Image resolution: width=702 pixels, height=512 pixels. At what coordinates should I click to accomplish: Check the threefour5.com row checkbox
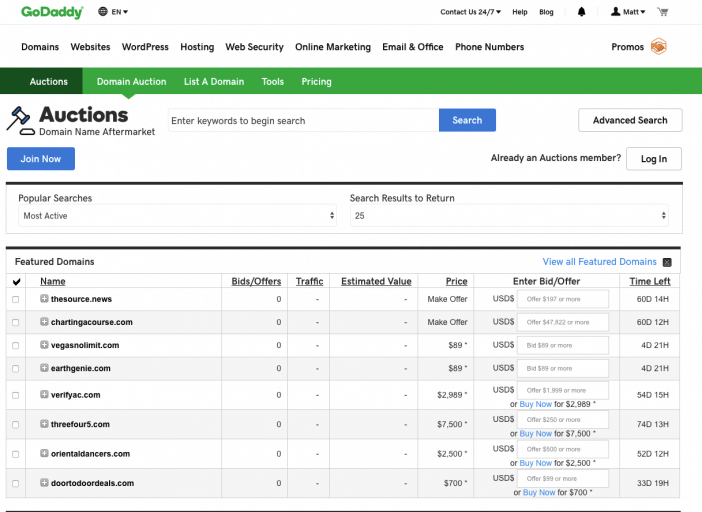click(x=16, y=425)
